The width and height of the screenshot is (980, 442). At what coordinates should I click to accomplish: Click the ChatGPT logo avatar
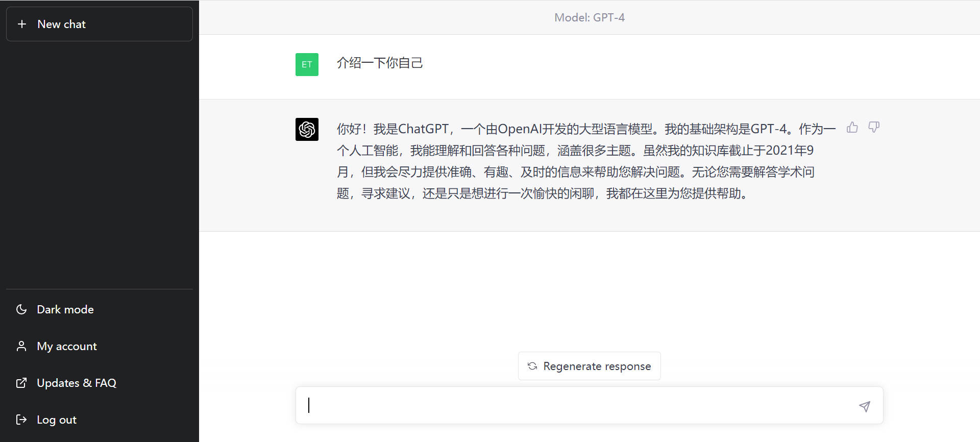pos(307,129)
